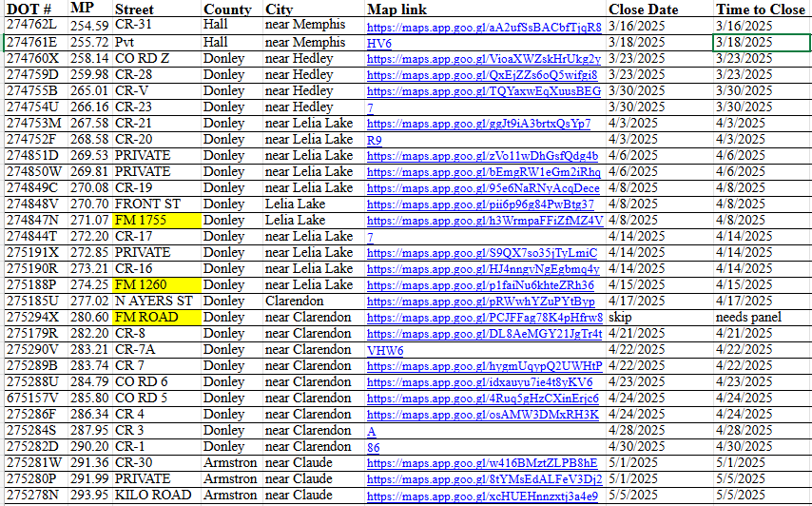
Task: Select the 'skip' Close Date cell
Action: (x=620, y=318)
